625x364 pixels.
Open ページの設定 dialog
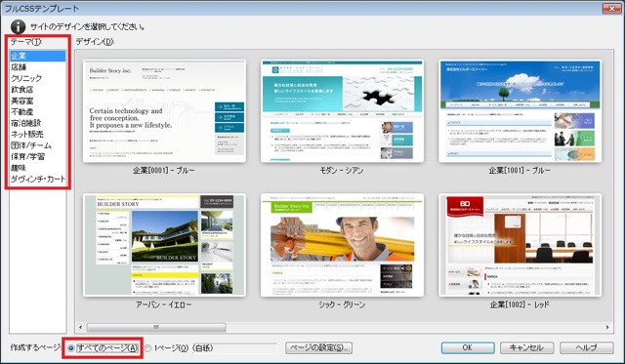319,347
